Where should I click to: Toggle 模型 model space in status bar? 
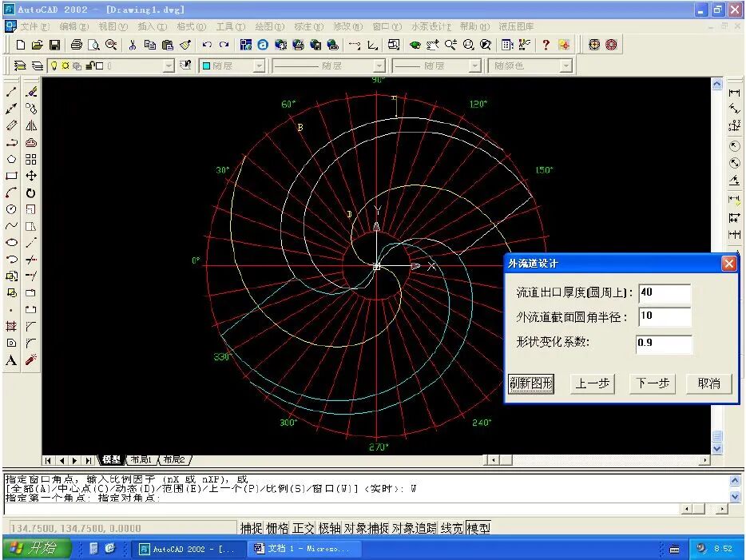click(x=478, y=528)
